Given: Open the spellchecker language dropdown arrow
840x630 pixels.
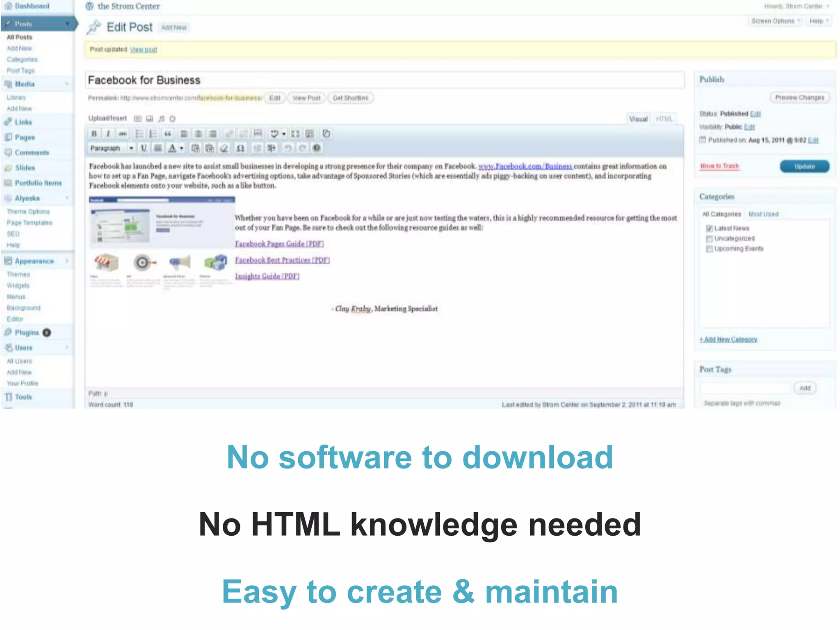Looking at the screenshot, I should (x=284, y=134).
